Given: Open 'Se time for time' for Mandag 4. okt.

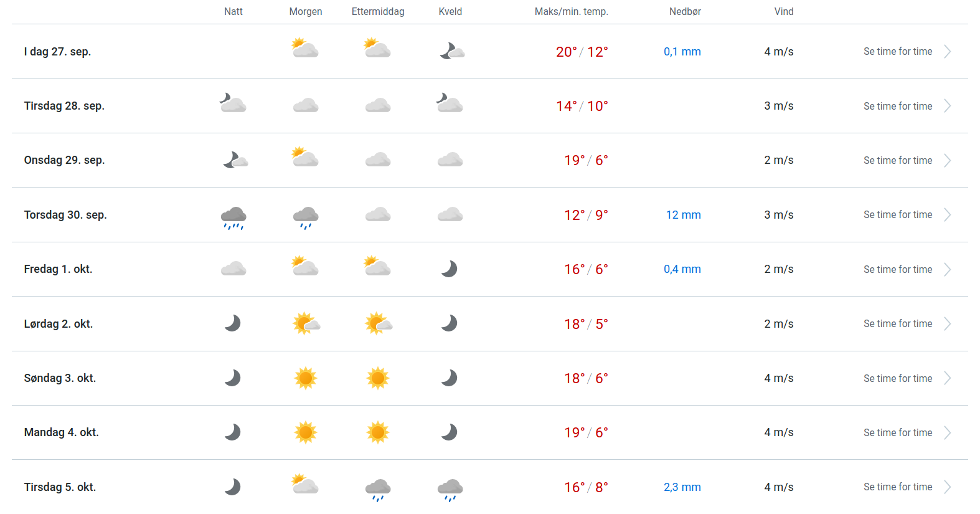Looking at the screenshot, I should [898, 433].
